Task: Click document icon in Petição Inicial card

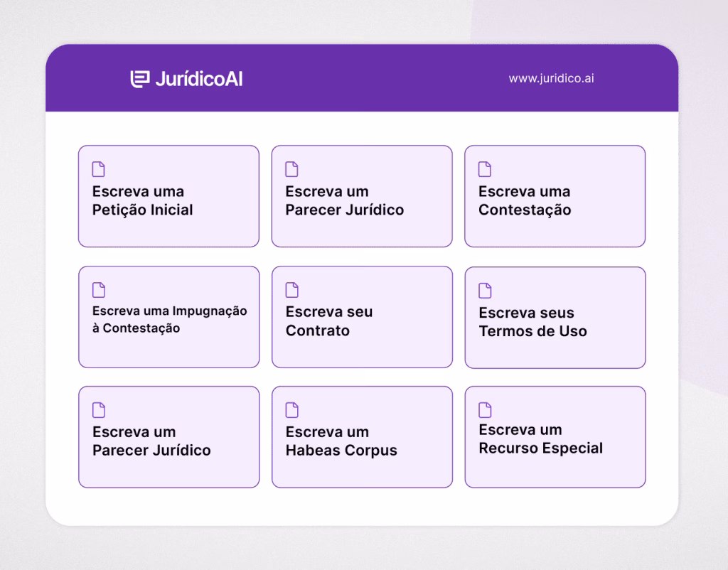Action: (x=98, y=169)
